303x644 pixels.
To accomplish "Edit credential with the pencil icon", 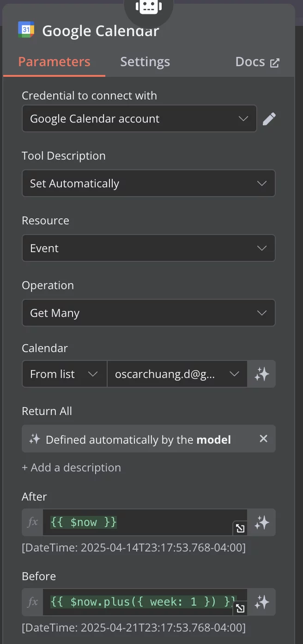I will [x=269, y=119].
